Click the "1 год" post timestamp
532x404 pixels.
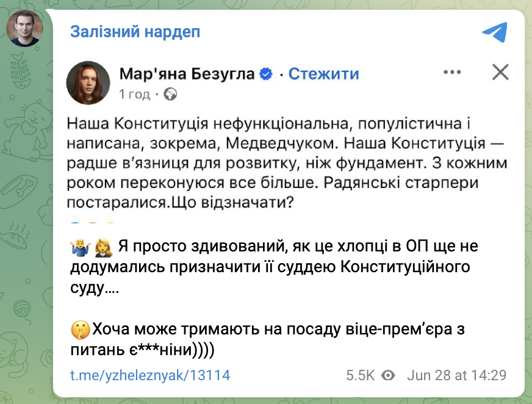click(134, 94)
